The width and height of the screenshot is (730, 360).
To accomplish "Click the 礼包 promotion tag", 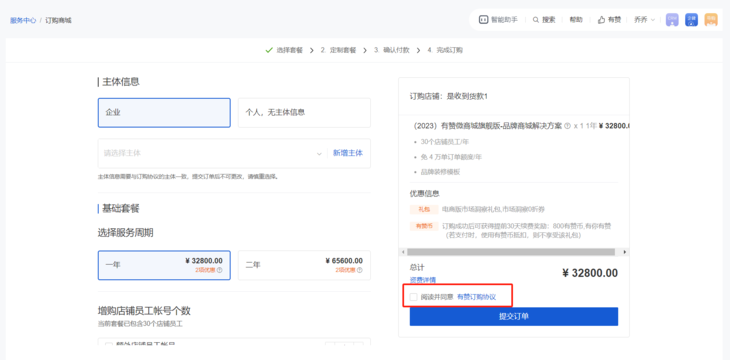I will (x=424, y=210).
